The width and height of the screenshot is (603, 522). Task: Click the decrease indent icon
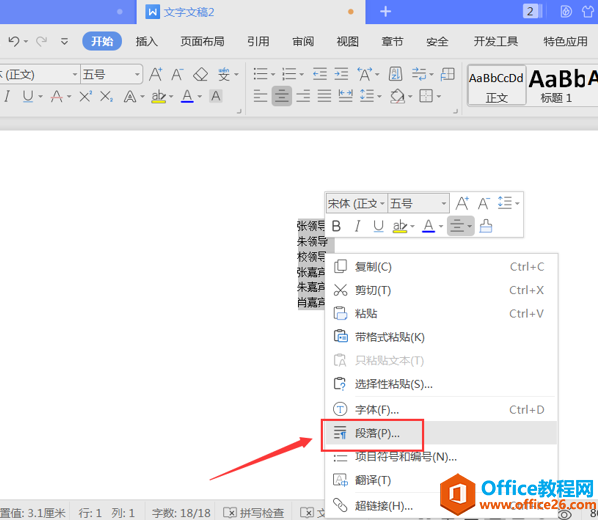(320, 73)
